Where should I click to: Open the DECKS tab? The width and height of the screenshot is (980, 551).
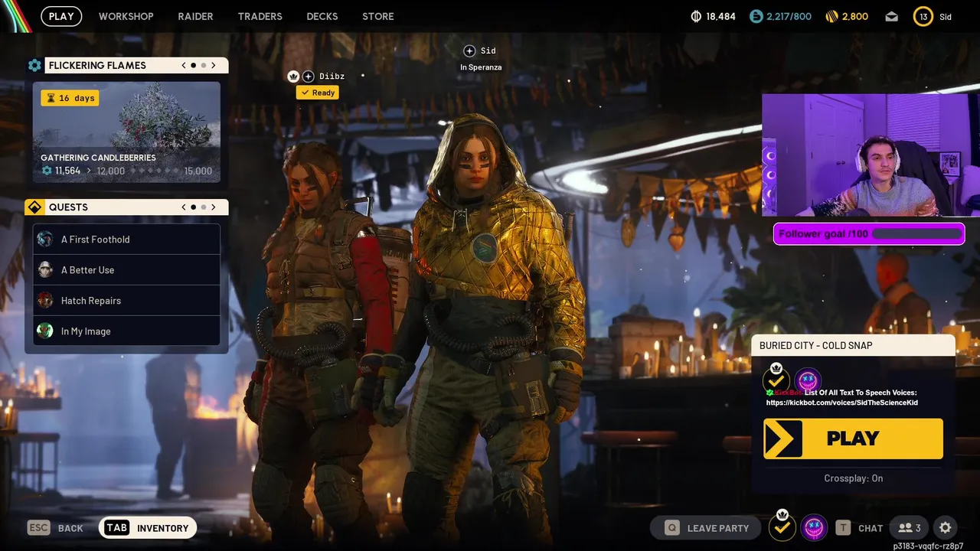coord(322,16)
